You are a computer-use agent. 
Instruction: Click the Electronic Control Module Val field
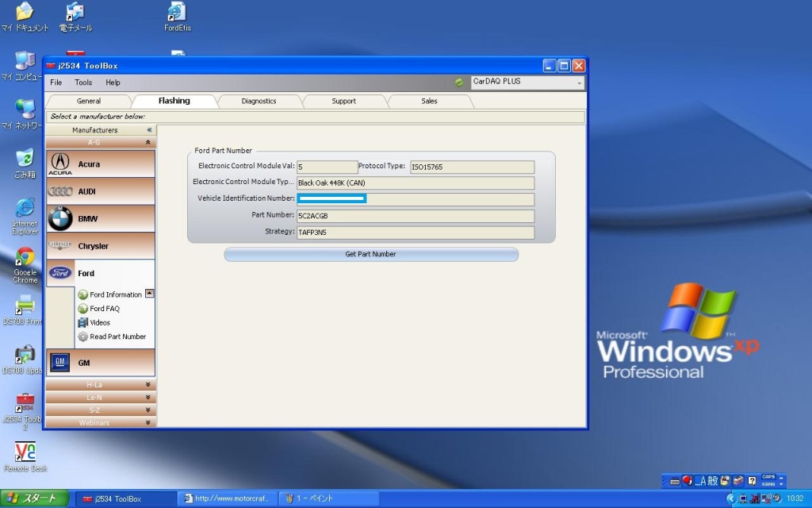327,167
